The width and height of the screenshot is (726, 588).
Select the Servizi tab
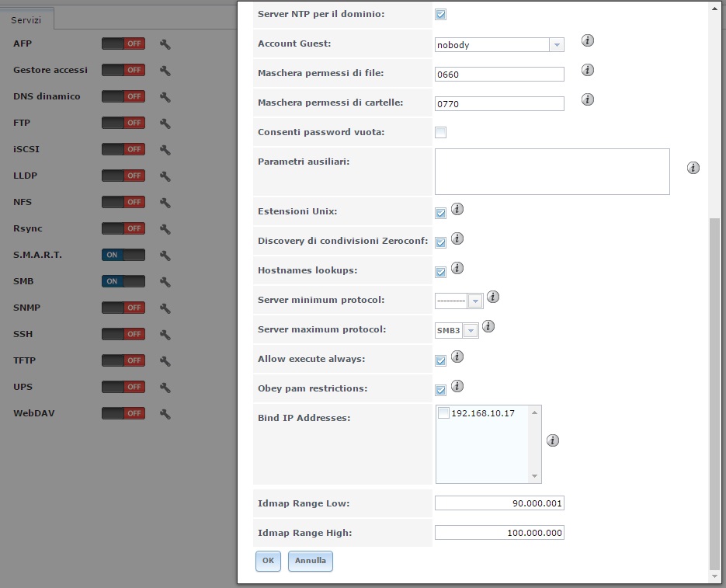coord(26,20)
